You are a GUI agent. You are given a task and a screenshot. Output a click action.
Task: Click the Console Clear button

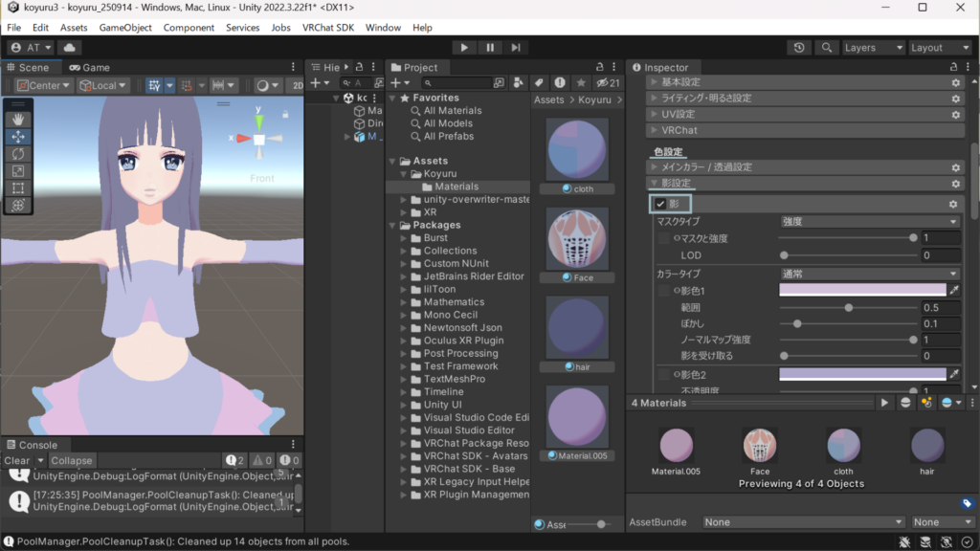coord(16,460)
